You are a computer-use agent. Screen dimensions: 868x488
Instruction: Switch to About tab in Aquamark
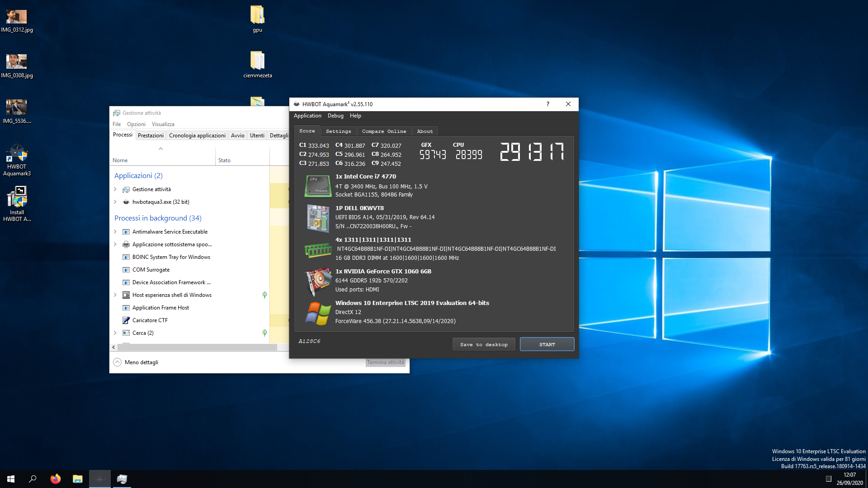tap(425, 131)
